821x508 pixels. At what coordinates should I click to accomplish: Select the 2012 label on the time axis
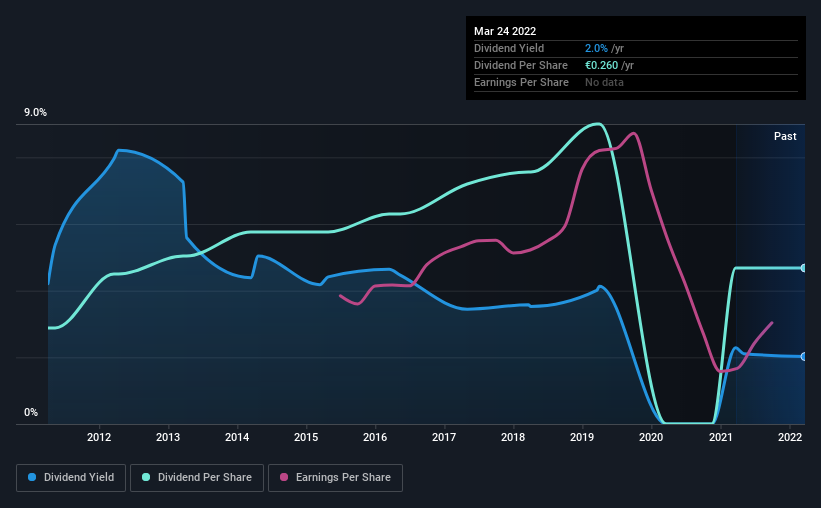pos(99,437)
